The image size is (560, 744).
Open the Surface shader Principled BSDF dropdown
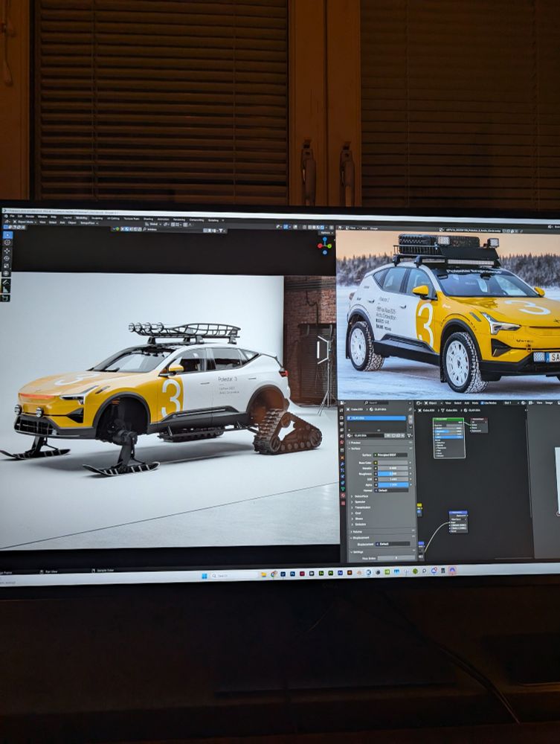(390, 455)
